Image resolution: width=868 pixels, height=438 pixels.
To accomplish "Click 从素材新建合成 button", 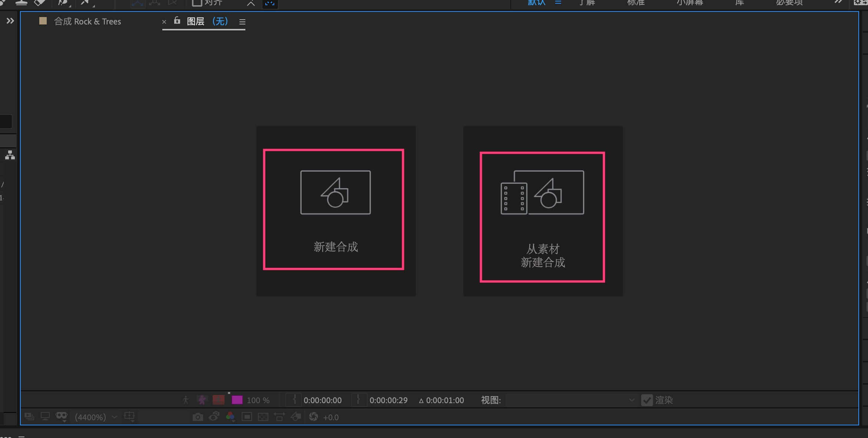I will point(542,217).
